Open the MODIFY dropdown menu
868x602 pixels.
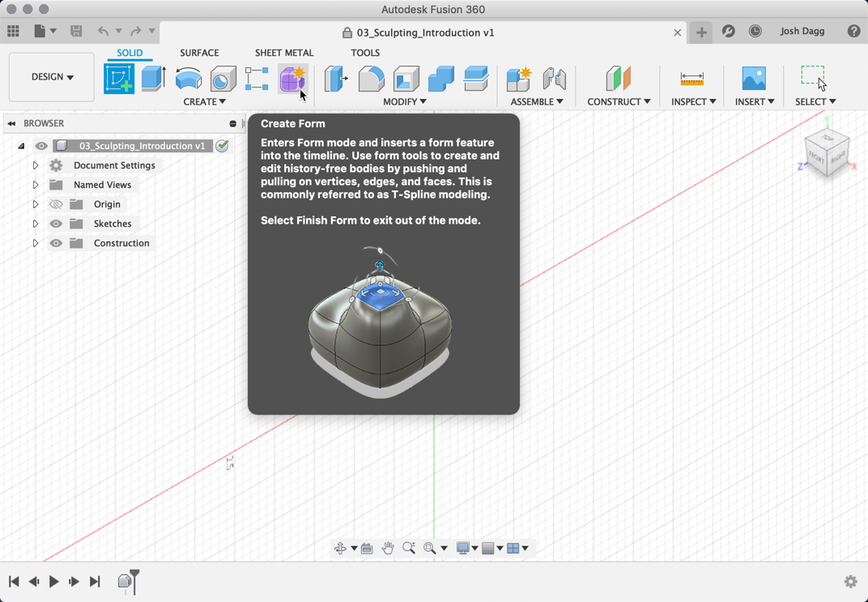click(x=405, y=102)
